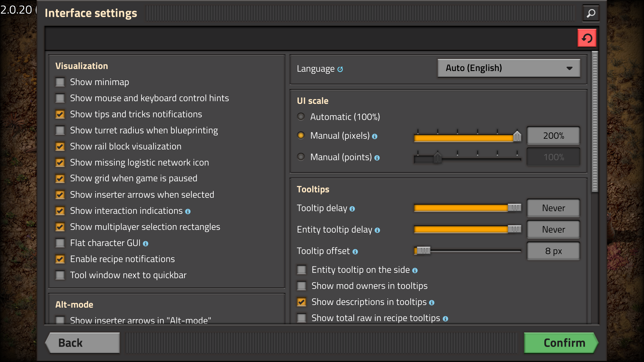Click info icon beside Tooltip delay
This screenshot has height=362, width=644.
tap(352, 209)
